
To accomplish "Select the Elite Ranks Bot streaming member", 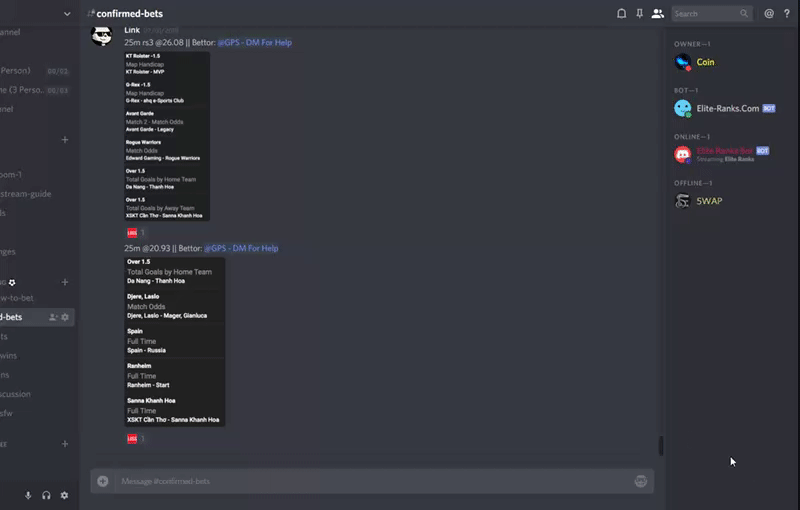I will tap(733, 154).
